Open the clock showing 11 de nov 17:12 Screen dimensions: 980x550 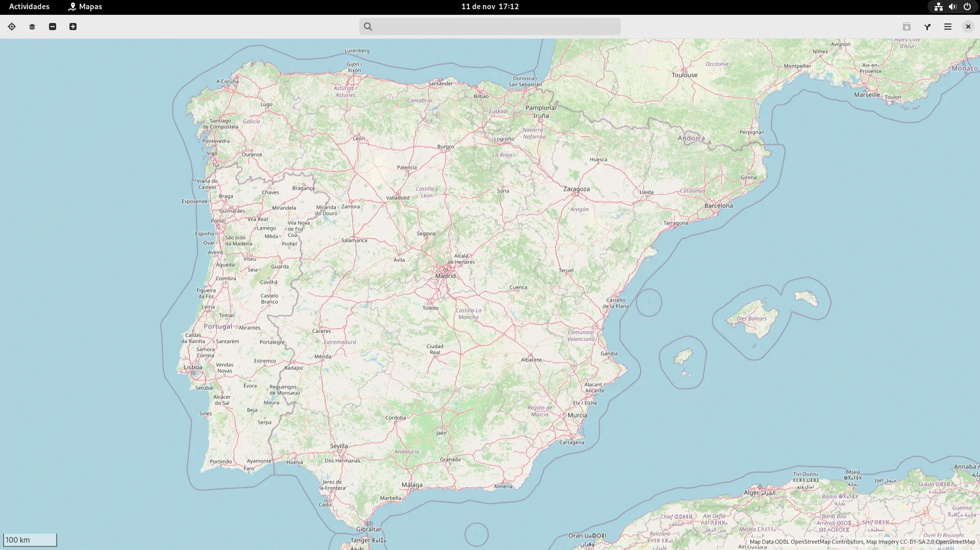coord(490,7)
